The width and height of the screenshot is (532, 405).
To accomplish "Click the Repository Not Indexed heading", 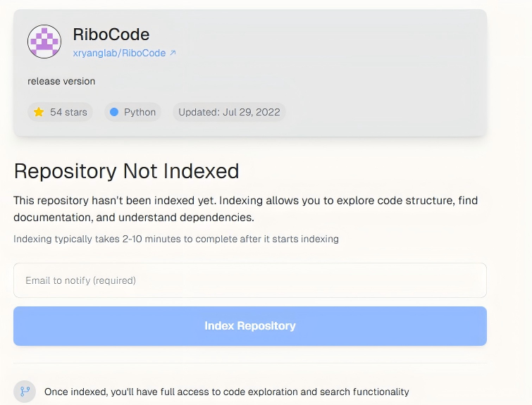I will [126, 170].
